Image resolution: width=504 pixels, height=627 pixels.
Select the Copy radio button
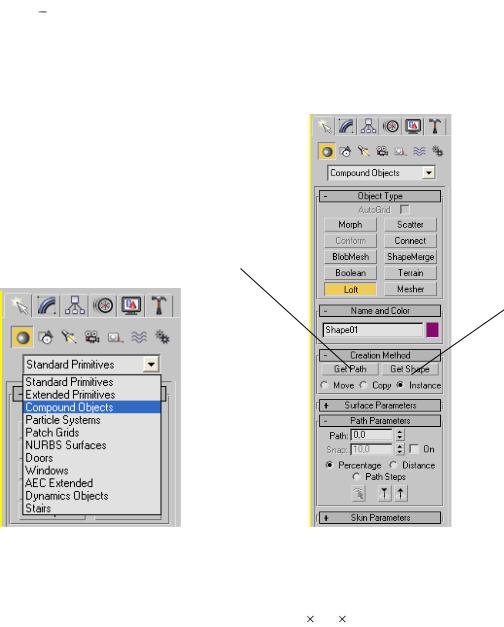coord(363,385)
